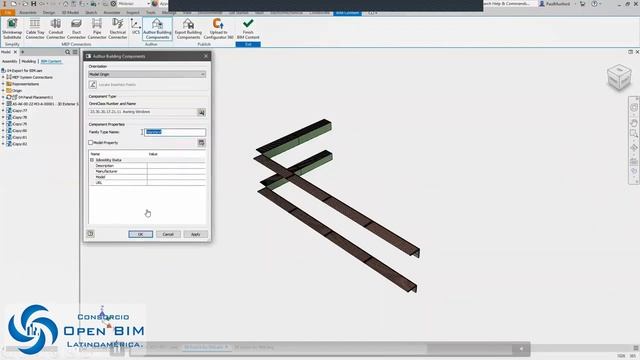Add a new browser panel with plus

coord(22,52)
